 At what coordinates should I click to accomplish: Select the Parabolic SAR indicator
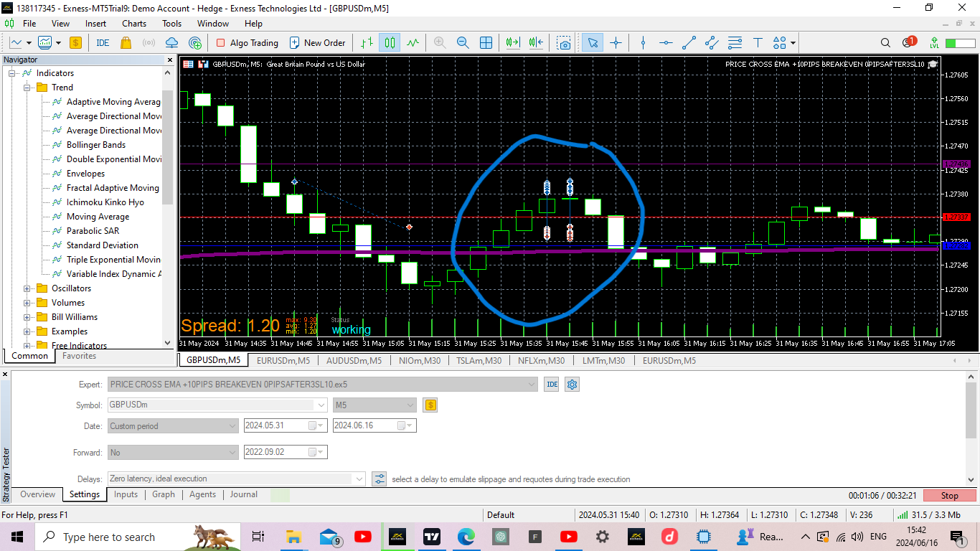point(93,231)
